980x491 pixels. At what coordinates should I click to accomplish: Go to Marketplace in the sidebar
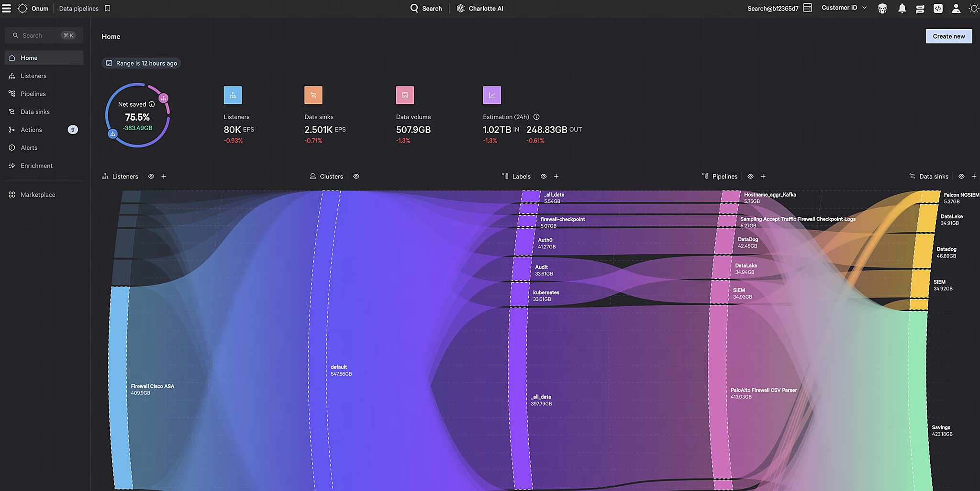coord(38,195)
